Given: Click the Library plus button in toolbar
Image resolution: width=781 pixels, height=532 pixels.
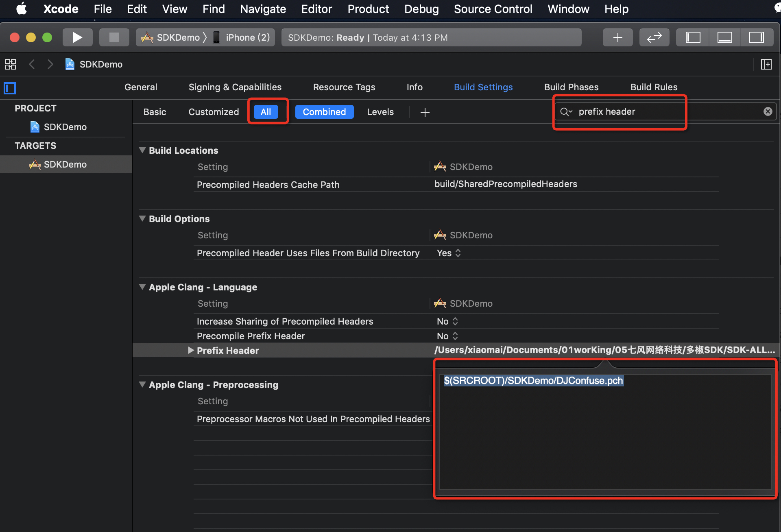Looking at the screenshot, I should coord(617,37).
